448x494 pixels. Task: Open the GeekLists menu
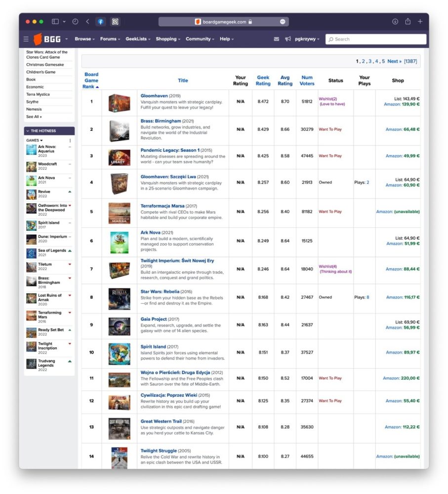(x=138, y=39)
